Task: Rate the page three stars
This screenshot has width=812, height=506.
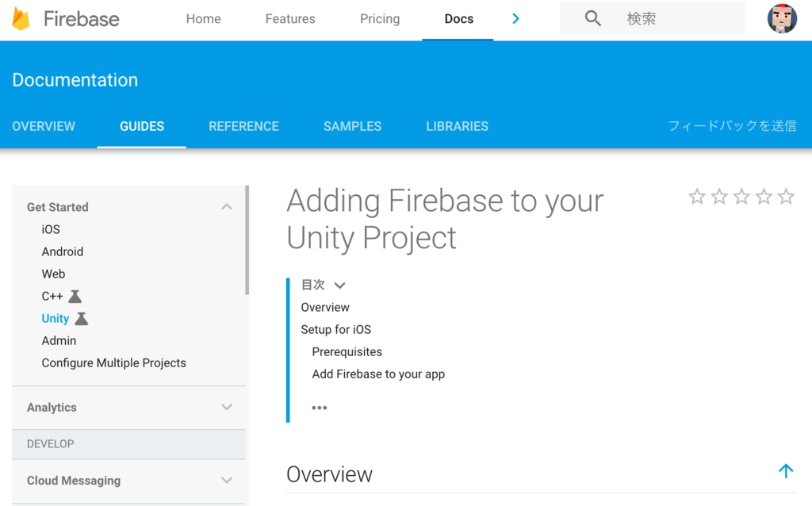Action: tap(741, 197)
